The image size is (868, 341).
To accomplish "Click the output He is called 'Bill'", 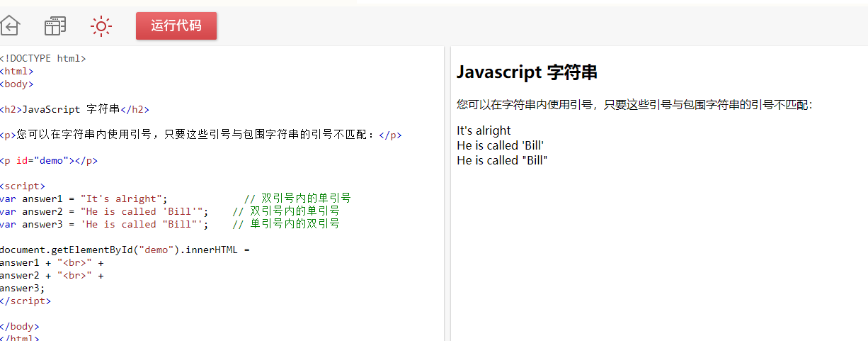I will [x=500, y=145].
